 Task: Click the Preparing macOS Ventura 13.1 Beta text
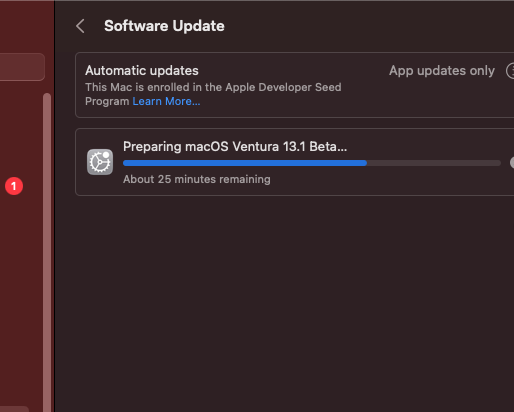click(x=235, y=146)
